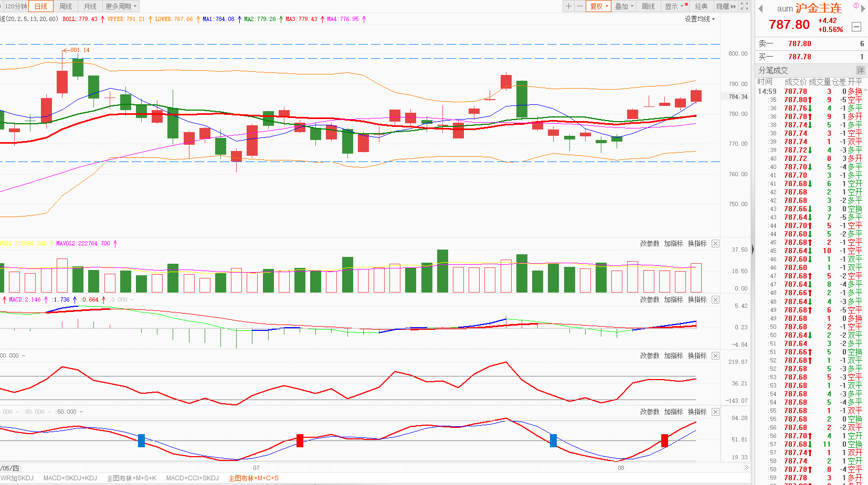Screen dimensions: 868x485
Task: Switch to 月线 monthly tab
Action: (90, 6)
